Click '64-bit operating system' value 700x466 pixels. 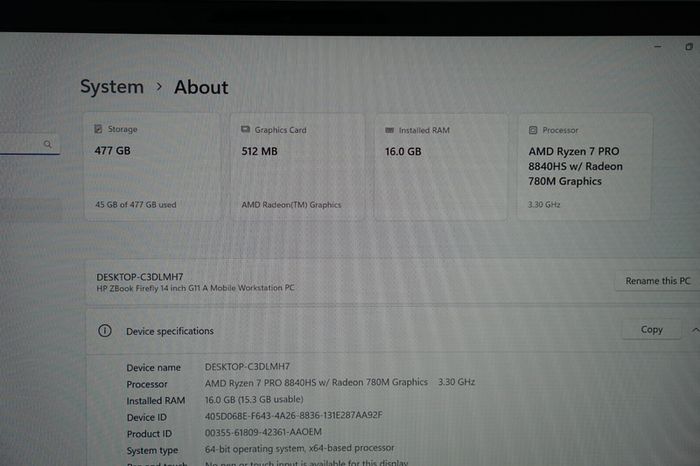(300, 448)
